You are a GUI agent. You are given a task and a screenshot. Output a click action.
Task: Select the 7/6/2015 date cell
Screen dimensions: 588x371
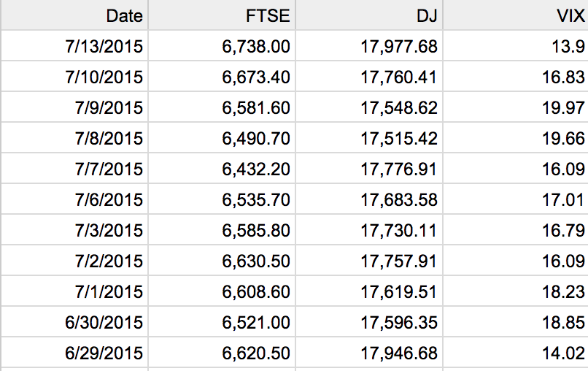(74, 199)
